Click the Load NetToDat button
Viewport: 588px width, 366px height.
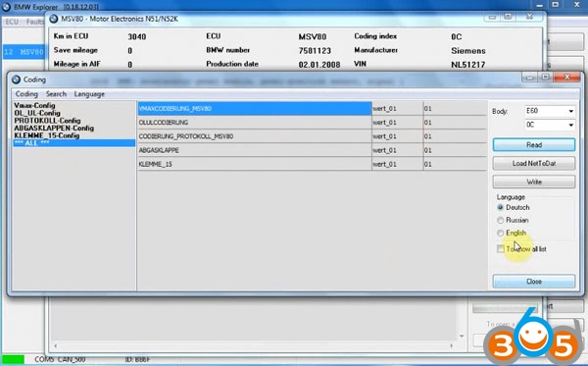(534, 163)
